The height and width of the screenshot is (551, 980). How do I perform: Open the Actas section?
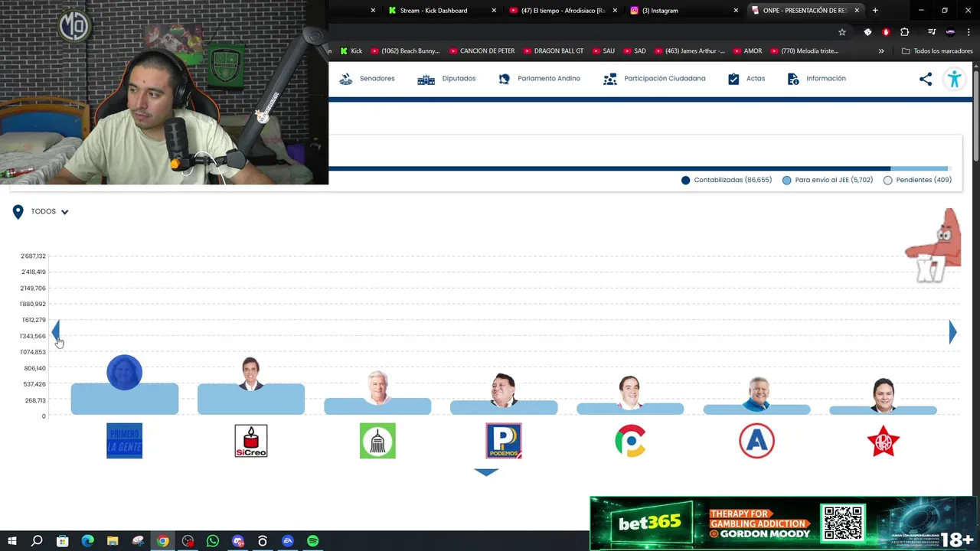click(746, 79)
